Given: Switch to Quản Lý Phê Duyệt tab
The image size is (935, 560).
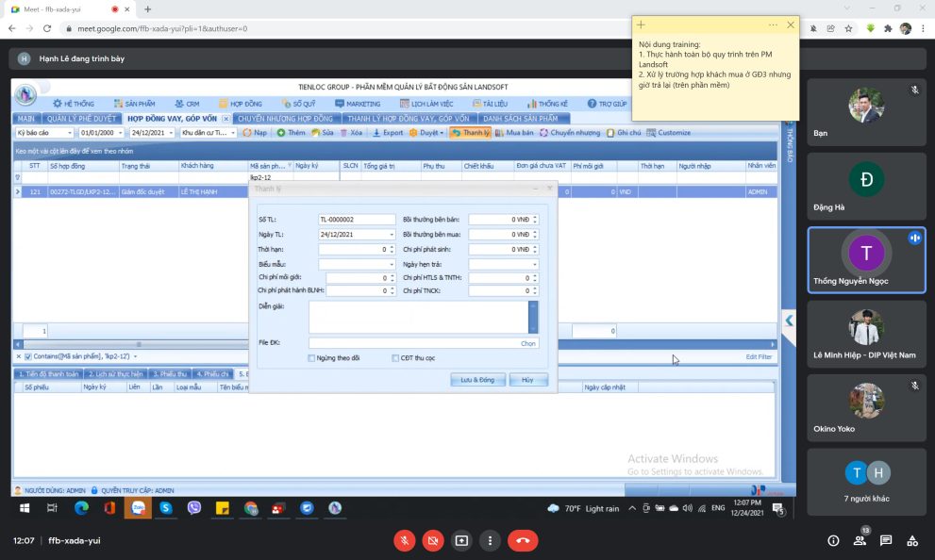Looking at the screenshot, I should 82,119.
